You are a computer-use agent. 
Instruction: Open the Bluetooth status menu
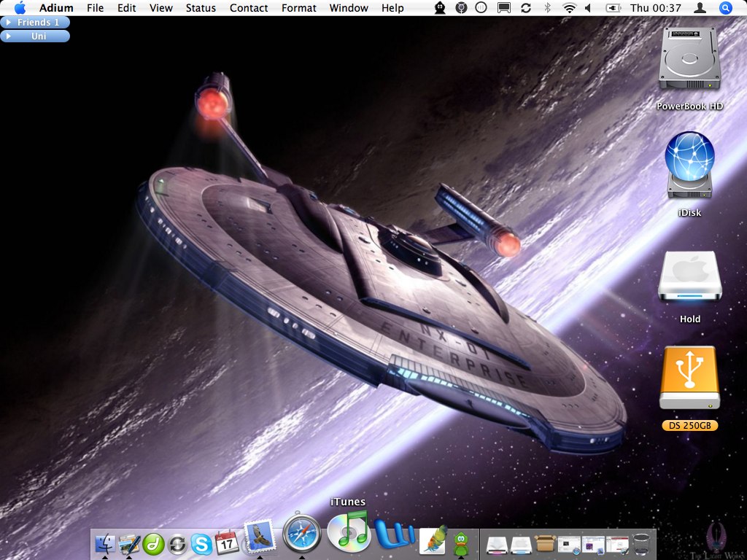[x=547, y=7]
